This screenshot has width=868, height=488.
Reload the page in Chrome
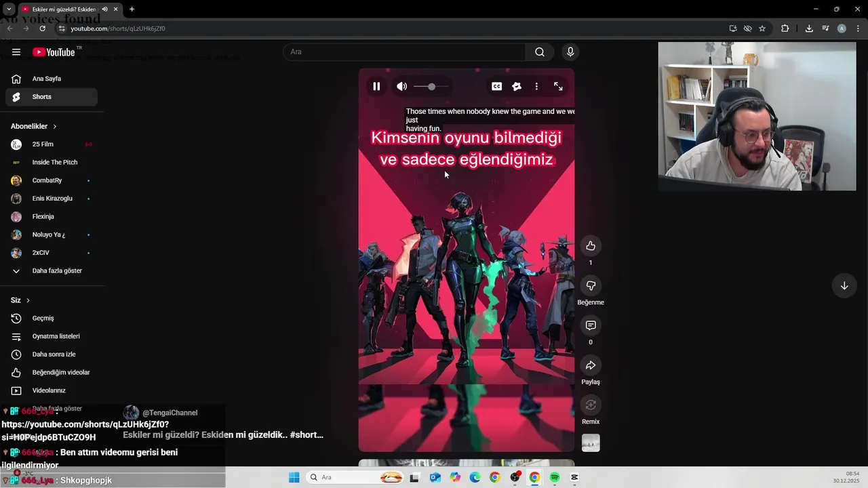(43, 28)
